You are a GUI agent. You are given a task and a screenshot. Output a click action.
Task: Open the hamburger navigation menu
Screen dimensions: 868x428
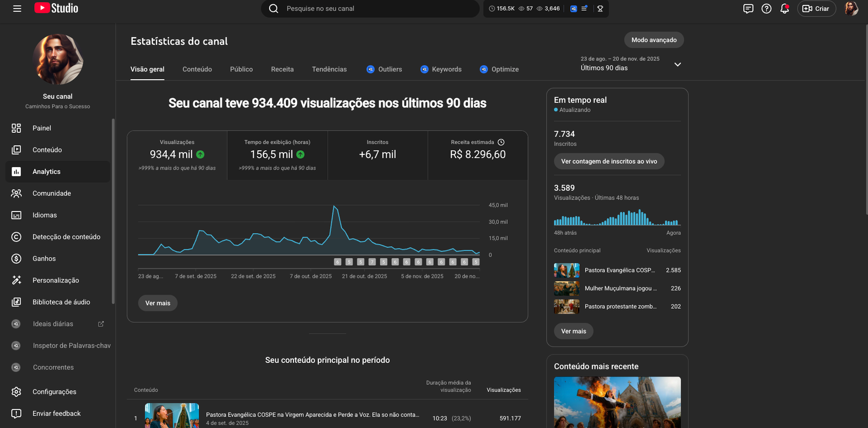coord(17,9)
